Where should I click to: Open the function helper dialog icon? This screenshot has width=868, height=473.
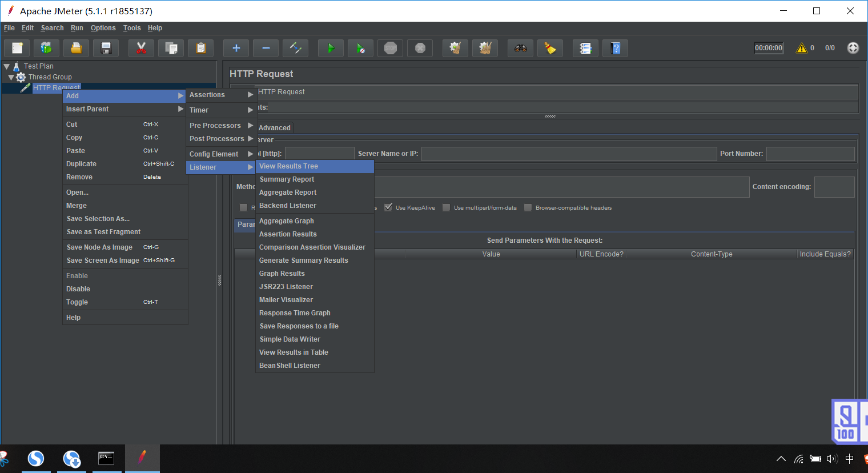(x=585, y=49)
